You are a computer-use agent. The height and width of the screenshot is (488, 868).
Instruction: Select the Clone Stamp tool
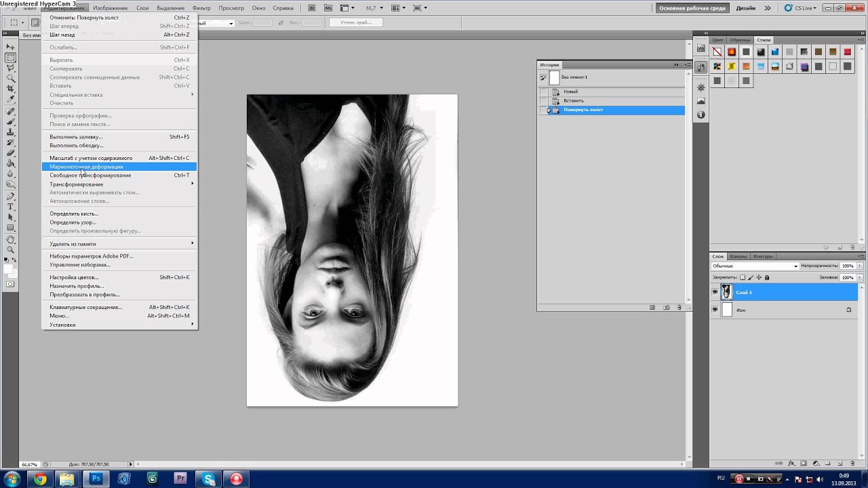(x=10, y=132)
